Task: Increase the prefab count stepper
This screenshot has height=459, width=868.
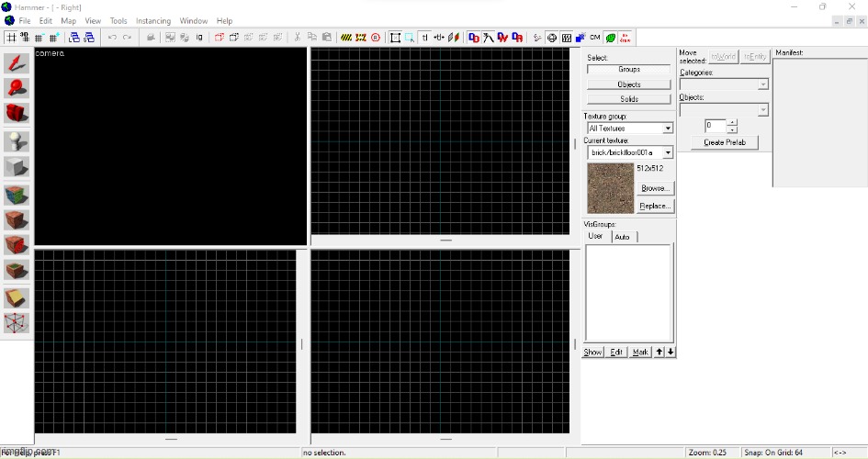Action: [x=732, y=122]
